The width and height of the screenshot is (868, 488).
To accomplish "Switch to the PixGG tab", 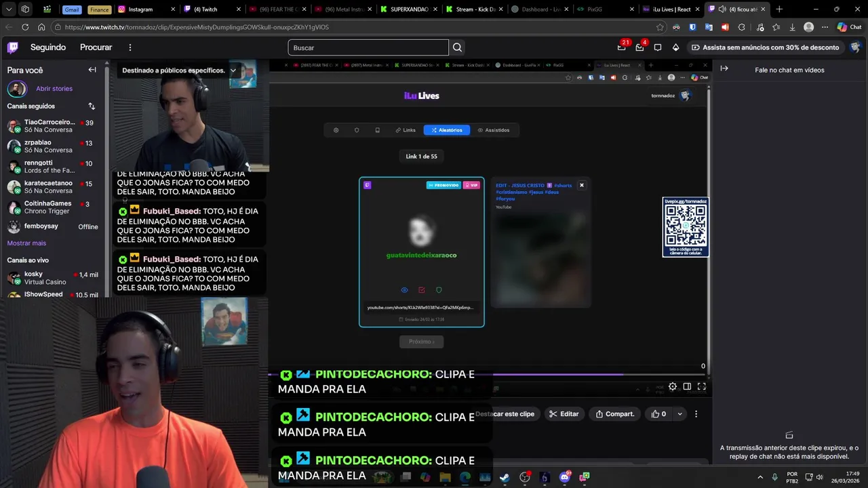I will tap(605, 9).
